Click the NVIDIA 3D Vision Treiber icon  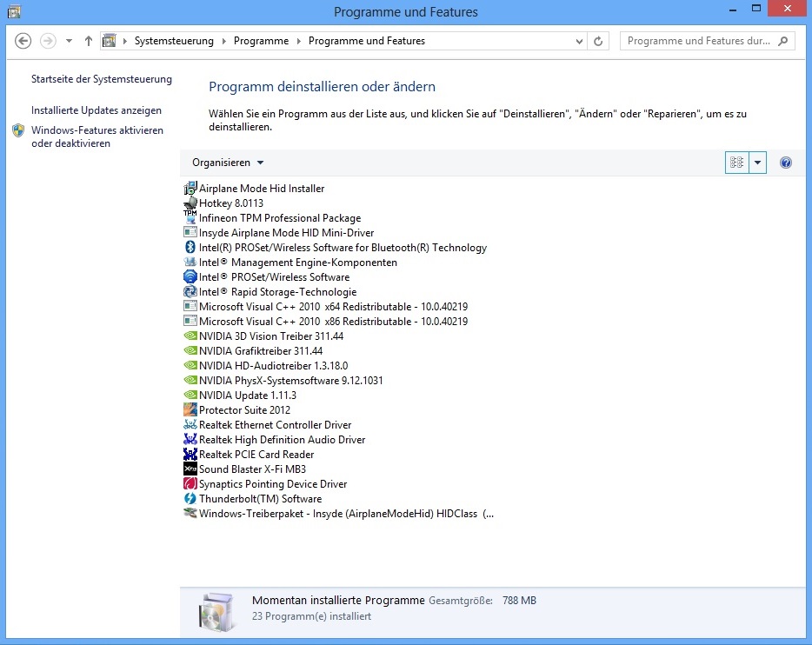(x=190, y=336)
